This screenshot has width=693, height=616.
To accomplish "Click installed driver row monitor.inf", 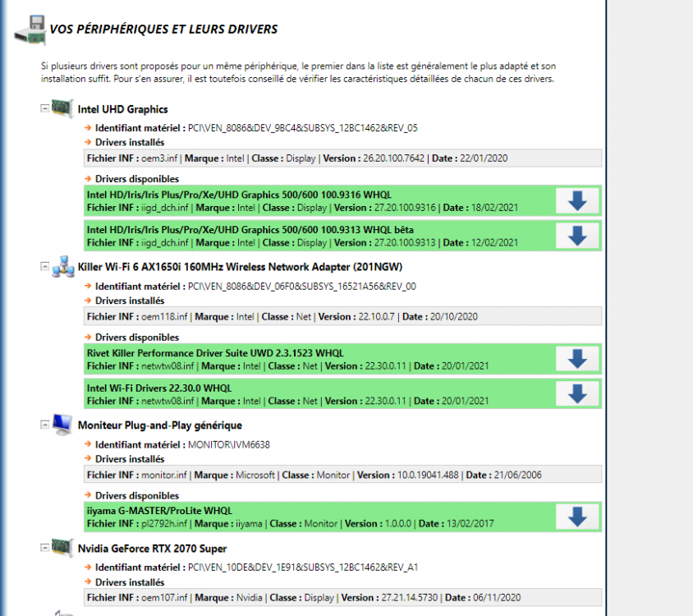I will (342, 475).
